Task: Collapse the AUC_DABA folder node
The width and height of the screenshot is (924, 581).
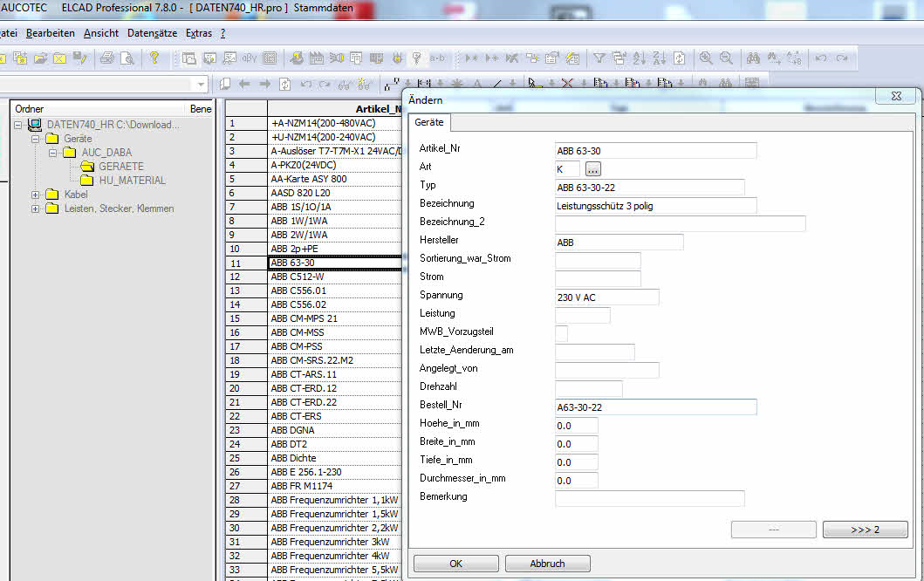Action: click(x=53, y=154)
